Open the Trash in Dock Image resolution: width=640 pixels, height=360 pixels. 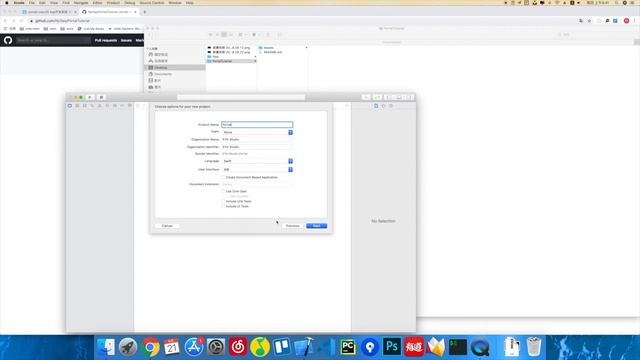(x=534, y=347)
